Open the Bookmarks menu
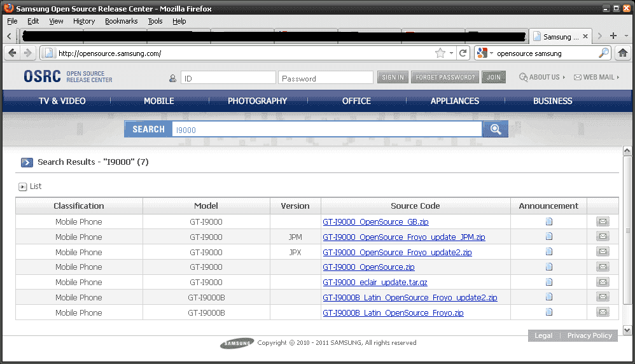635x364 pixels. (x=121, y=21)
